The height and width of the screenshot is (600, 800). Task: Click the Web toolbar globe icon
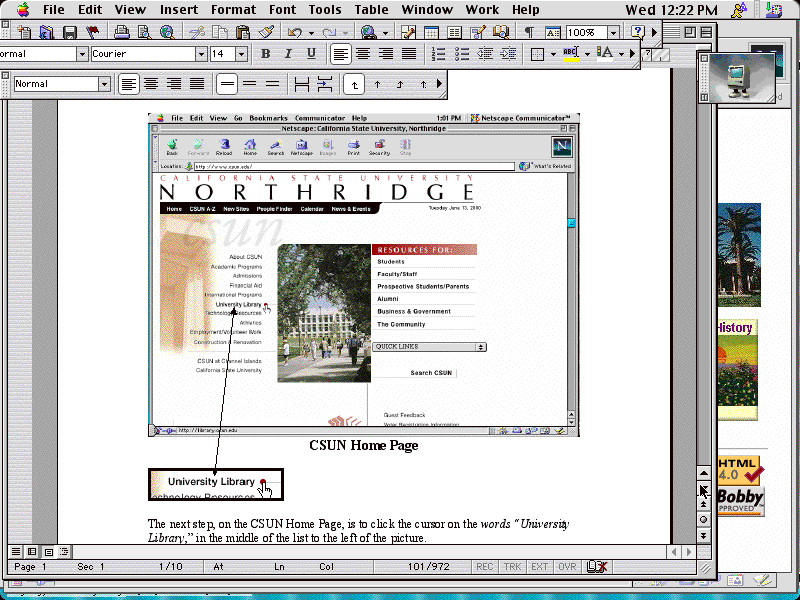[x=368, y=33]
